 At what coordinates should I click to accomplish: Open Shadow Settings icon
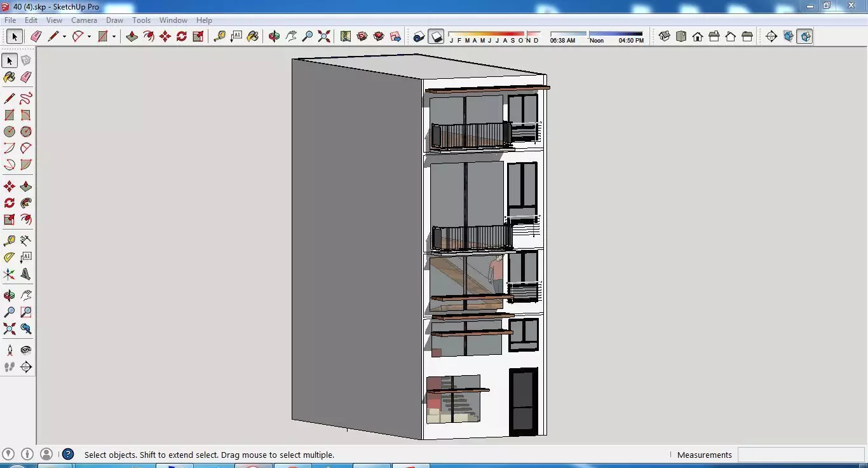click(419, 36)
